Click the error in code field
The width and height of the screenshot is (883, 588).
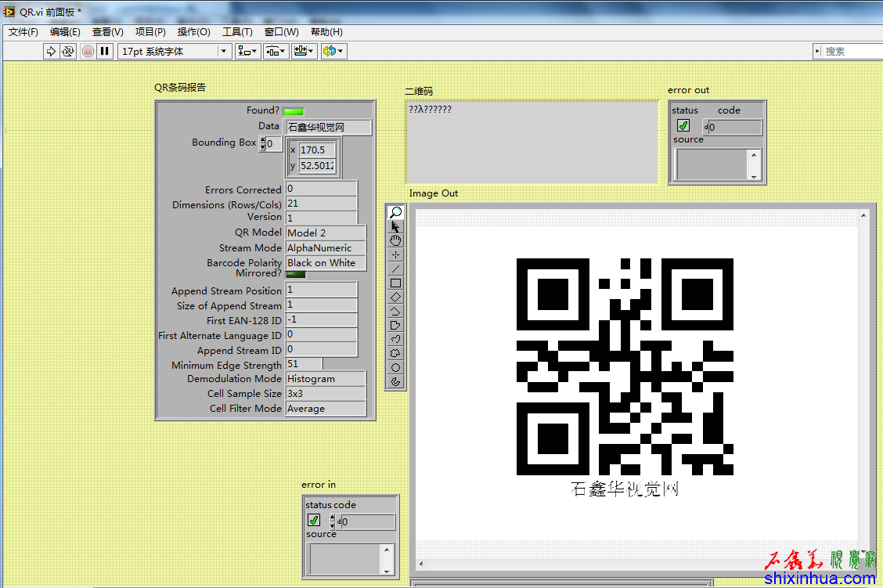(368, 521)
